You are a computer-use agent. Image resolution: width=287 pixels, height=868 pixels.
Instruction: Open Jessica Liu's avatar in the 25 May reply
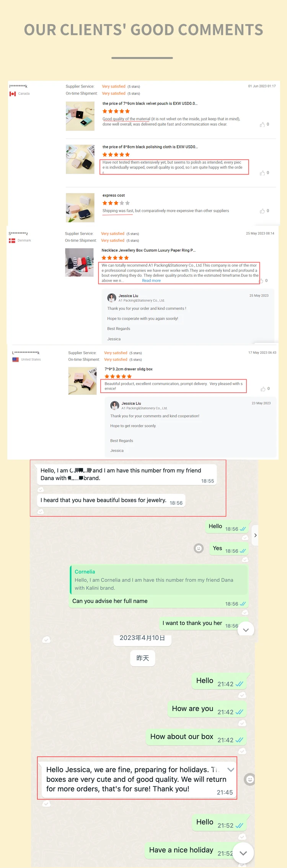112,298
